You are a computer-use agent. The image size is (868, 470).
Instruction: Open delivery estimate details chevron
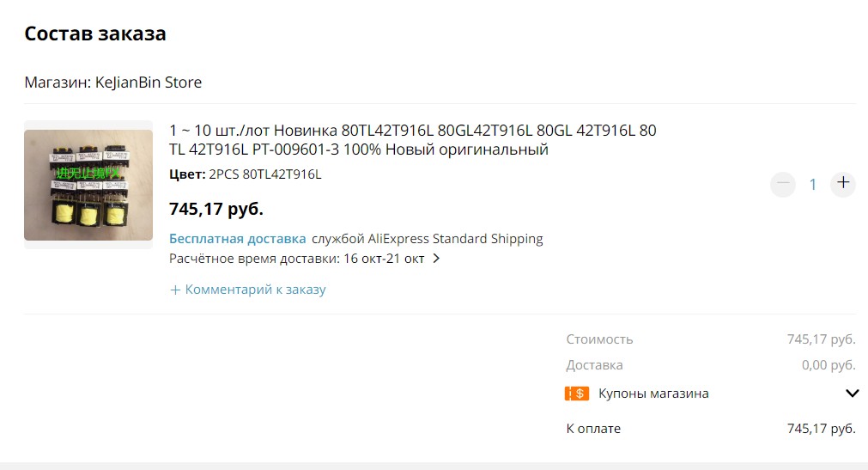(x=436, y=259)
